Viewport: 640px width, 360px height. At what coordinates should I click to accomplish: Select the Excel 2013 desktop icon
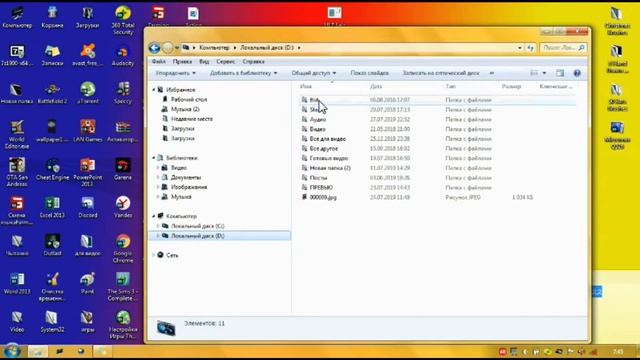(x=52, y=207)
